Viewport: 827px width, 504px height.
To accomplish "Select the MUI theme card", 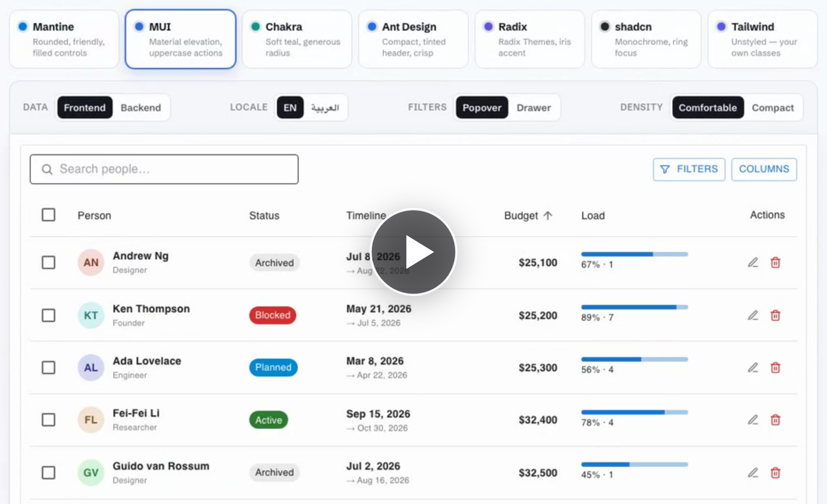I will pyautogui.click(x=181, y=39).
